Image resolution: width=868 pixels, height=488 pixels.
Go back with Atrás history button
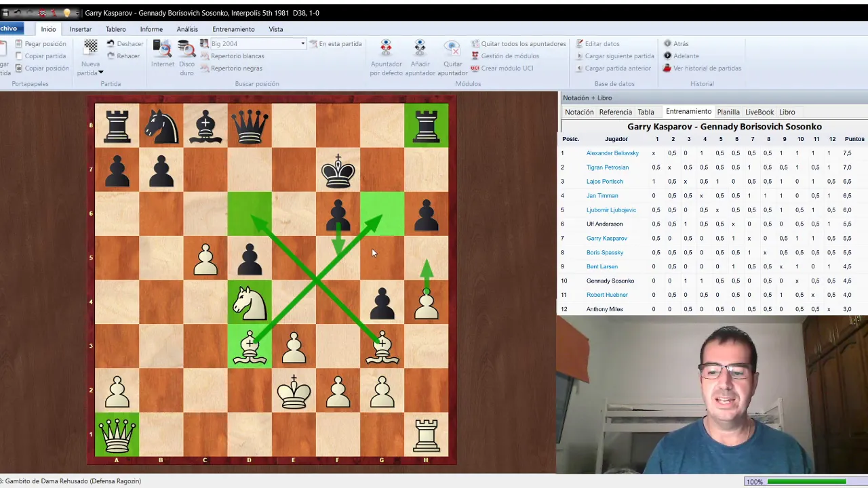click(x=676, y=43)
